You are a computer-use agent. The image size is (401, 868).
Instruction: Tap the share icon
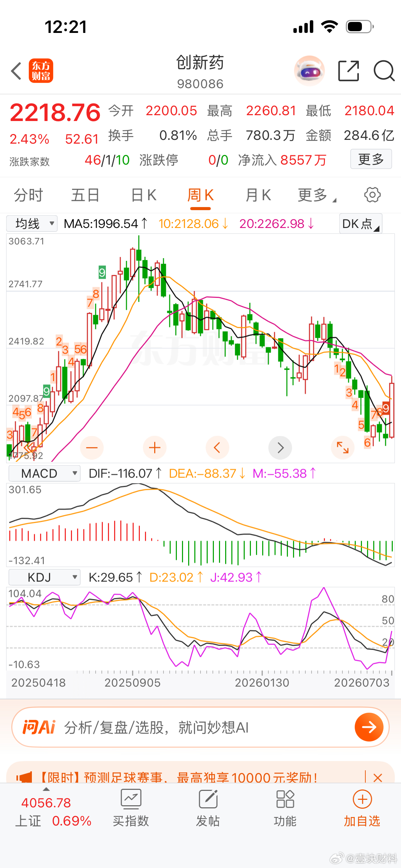pos(349,71)
